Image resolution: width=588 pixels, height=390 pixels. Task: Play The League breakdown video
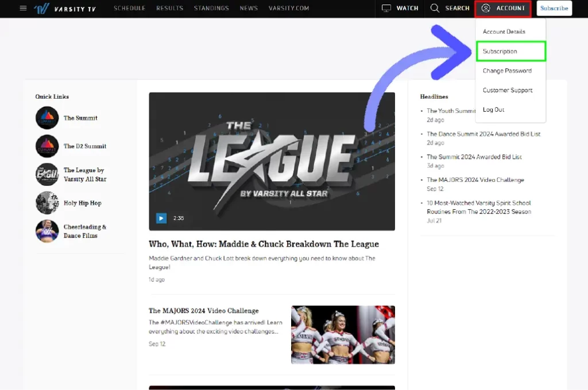click(161, 218)
